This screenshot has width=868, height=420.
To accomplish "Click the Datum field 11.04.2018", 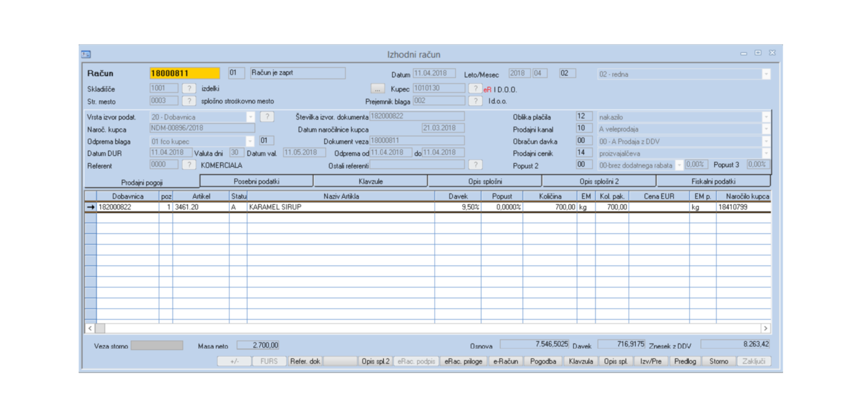I will [434, 73].
